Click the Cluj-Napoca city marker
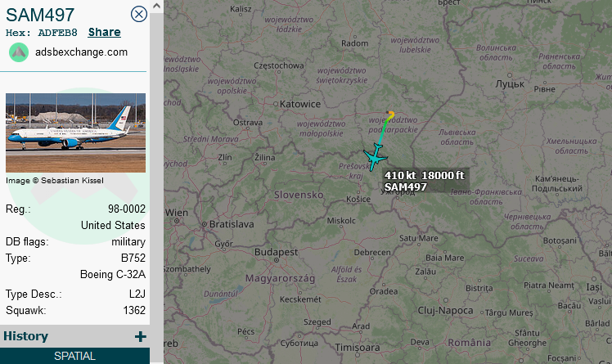 tap(446, 300)
